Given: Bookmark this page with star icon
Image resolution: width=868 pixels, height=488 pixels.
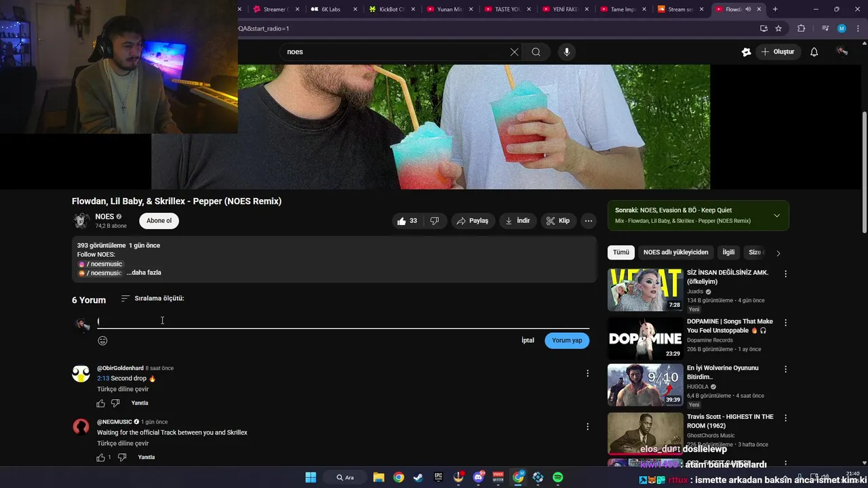Looking at the screenshot, I should pos(778,28).
